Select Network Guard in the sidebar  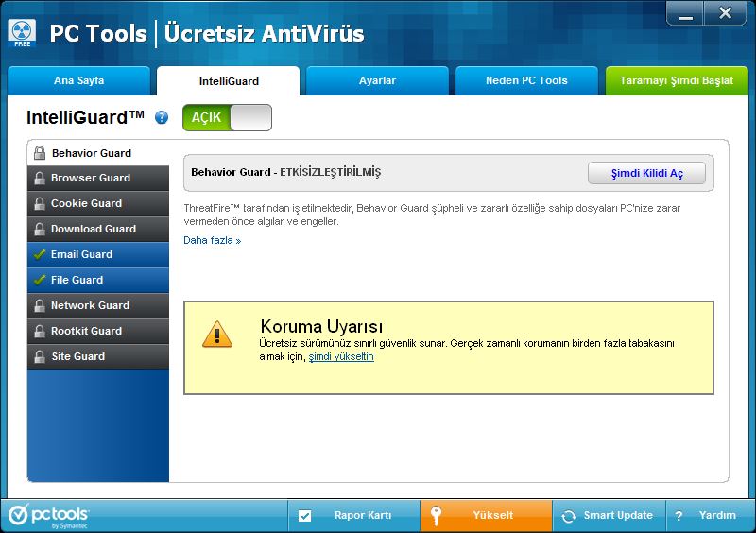tap(98, 305)
